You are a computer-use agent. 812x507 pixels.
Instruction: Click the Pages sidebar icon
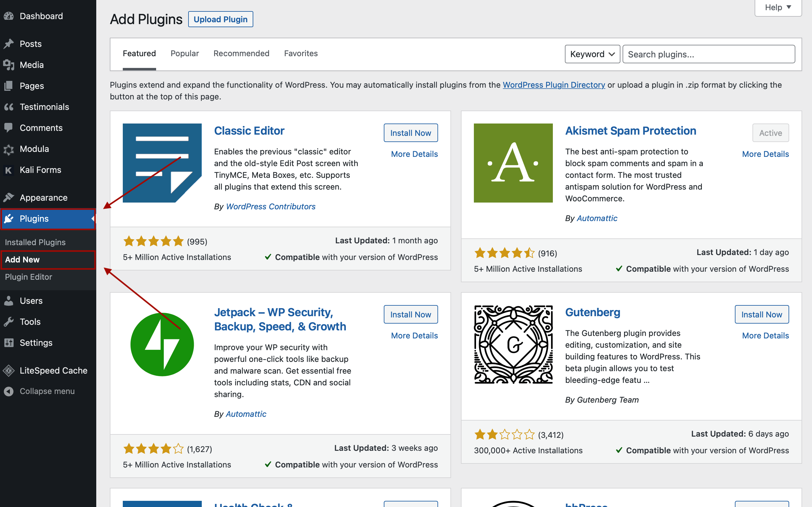[9, 86]
